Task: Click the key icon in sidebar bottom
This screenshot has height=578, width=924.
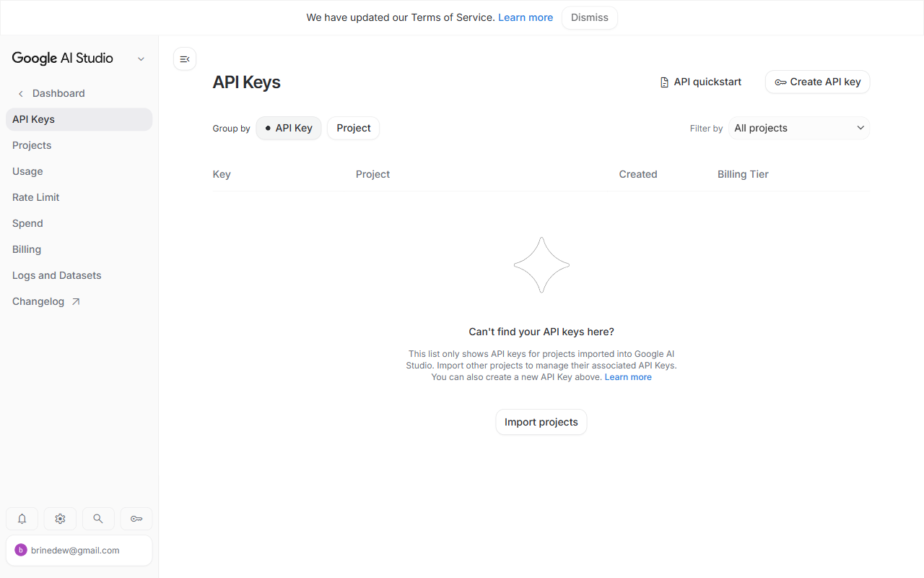Action: (x=136, y=519)
